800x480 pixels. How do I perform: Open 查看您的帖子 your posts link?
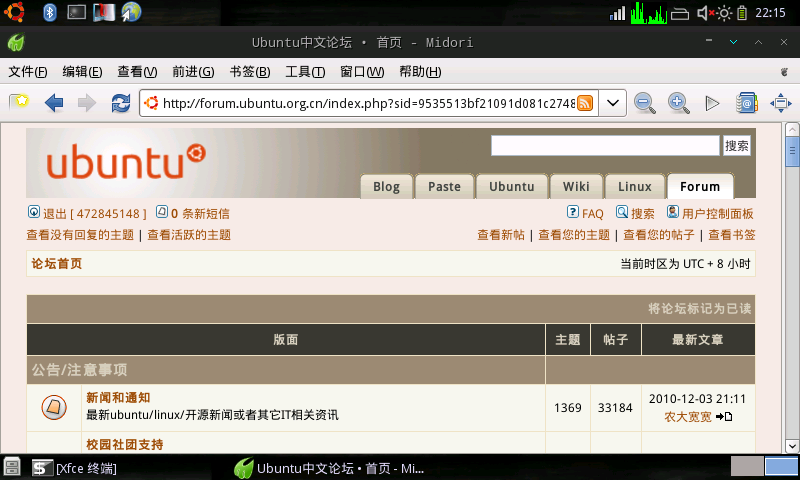click(x=659, y=235)
